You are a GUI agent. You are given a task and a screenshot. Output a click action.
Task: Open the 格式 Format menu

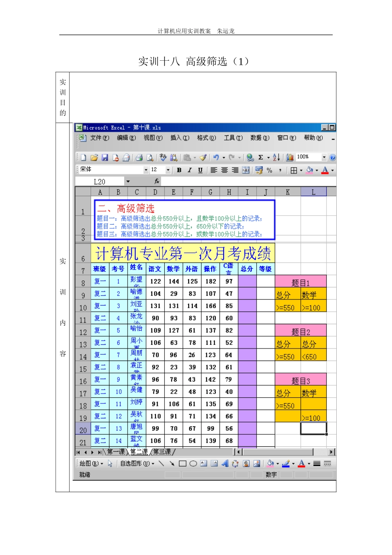(x=206, y=138)
